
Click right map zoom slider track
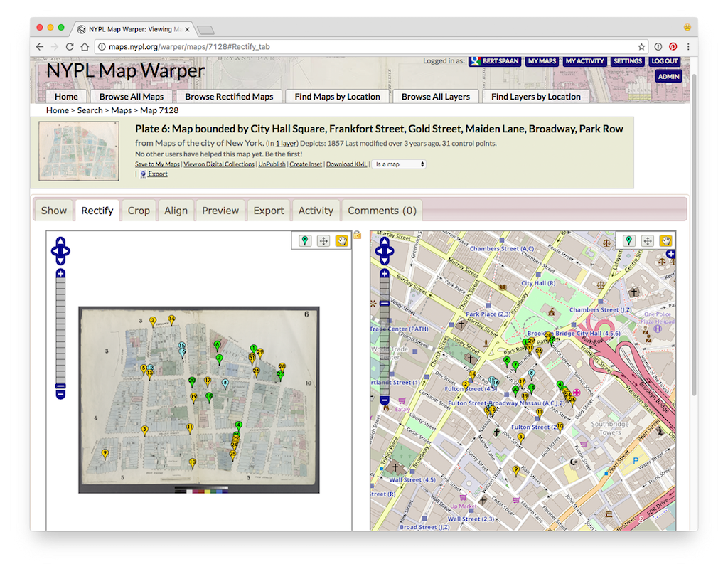pos(385,336)
